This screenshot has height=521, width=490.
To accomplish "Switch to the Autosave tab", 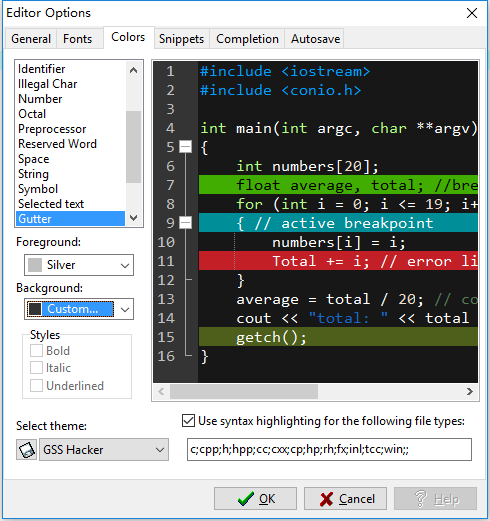I will click(x=315, y=39).
